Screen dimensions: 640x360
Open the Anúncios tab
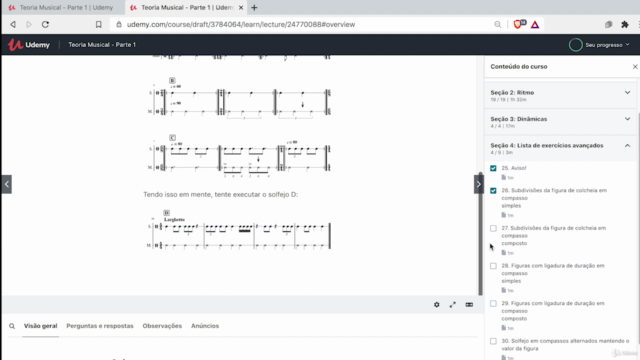[x=205, y=326]
